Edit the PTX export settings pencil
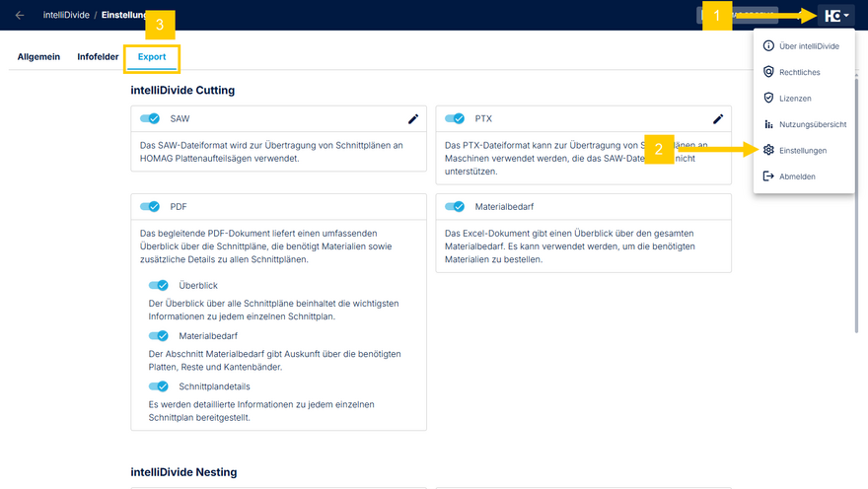868x489 pixels. (718, 119)
